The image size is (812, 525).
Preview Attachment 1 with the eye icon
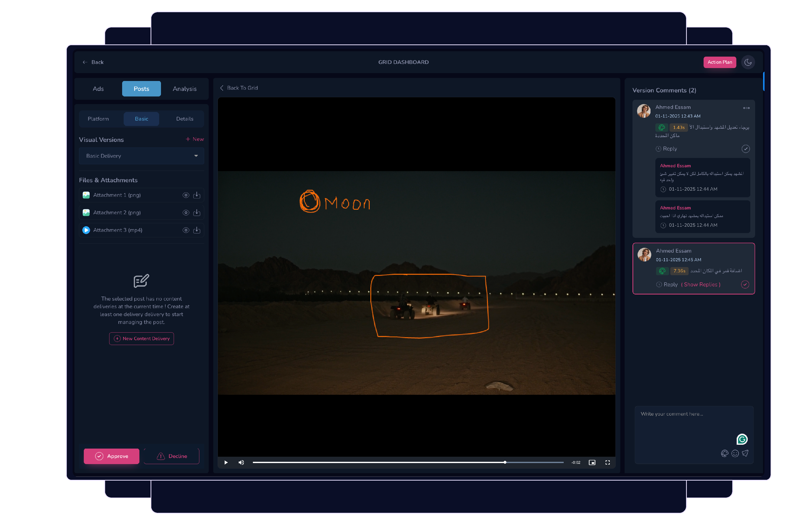186,195
